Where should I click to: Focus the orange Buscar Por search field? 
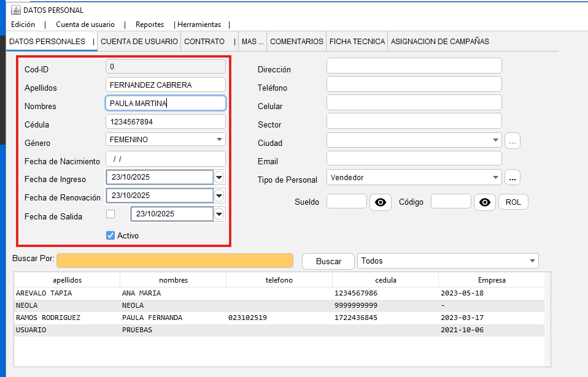[x=175, y=261]
